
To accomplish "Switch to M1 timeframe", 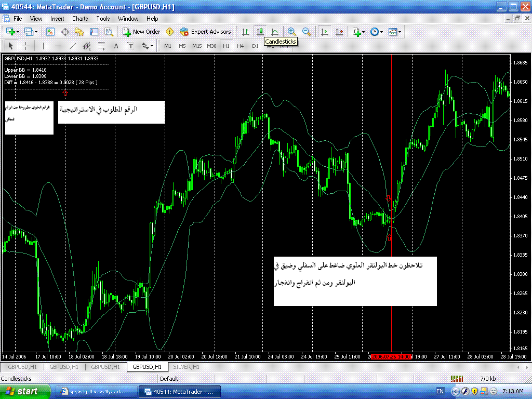I will pos(168,46).
